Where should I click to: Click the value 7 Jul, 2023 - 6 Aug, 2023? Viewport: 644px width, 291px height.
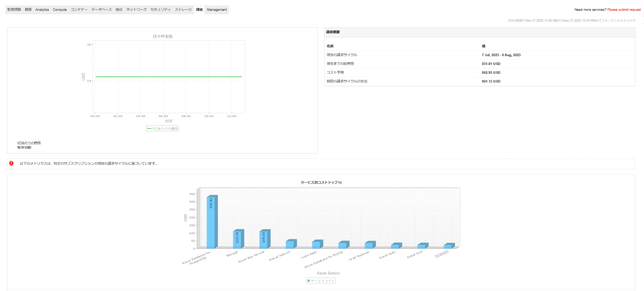(x=501, y=55)
